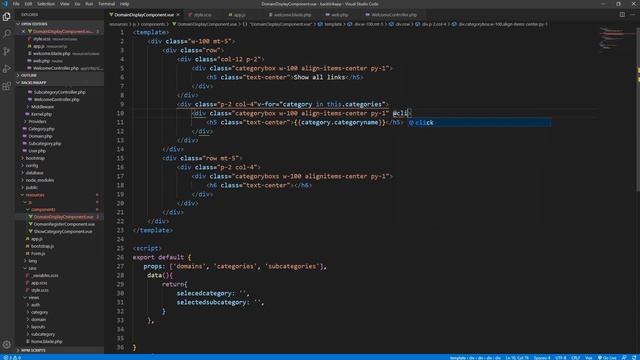Close DomainDisplayComponent in Open Editors list
Viewport: 640px width, 360px height.
click(23, 31)
